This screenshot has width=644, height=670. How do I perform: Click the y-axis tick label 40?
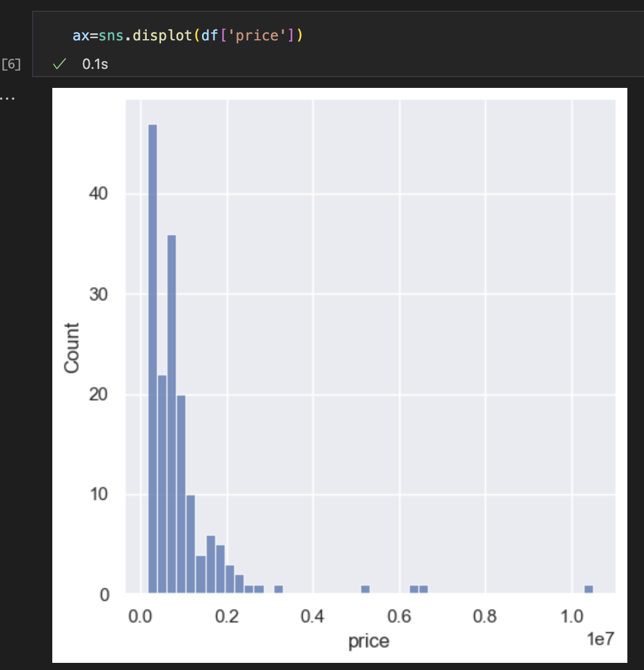[x=99, y=194]
